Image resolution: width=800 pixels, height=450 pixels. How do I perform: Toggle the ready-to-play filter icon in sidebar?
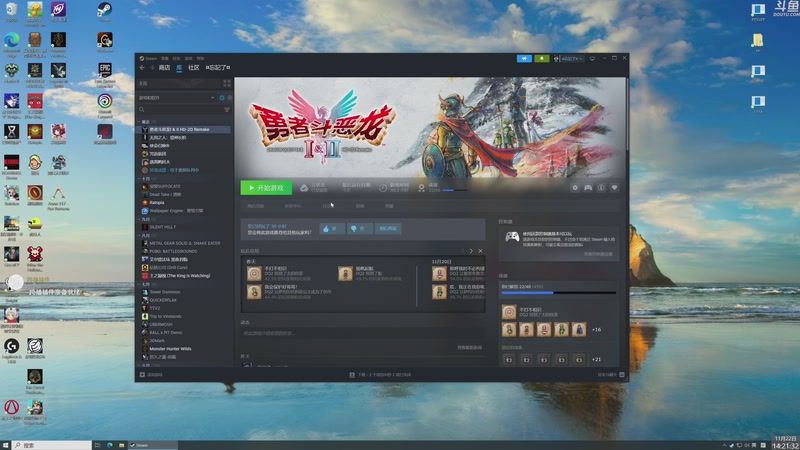coord(230,97)
